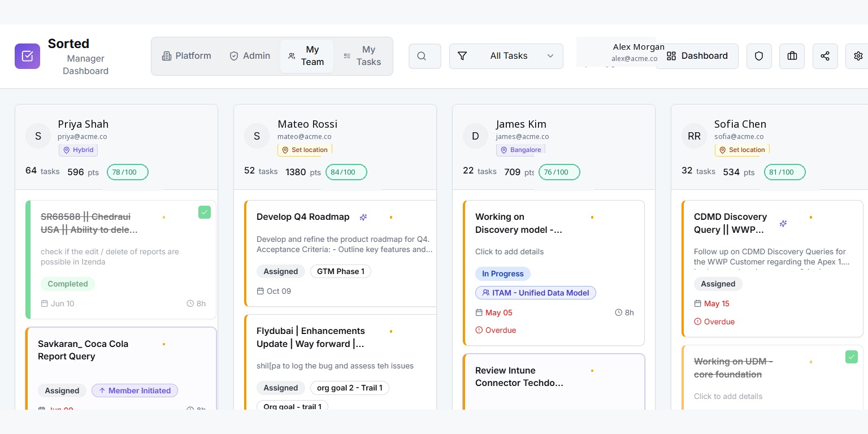Click the share icon button

point(825,56)
